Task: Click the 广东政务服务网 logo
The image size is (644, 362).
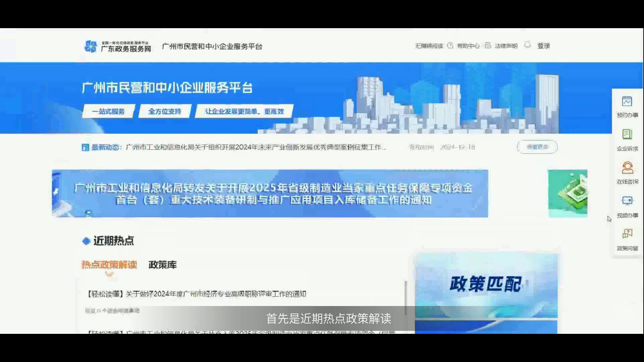Action: (x=118, y=46)
